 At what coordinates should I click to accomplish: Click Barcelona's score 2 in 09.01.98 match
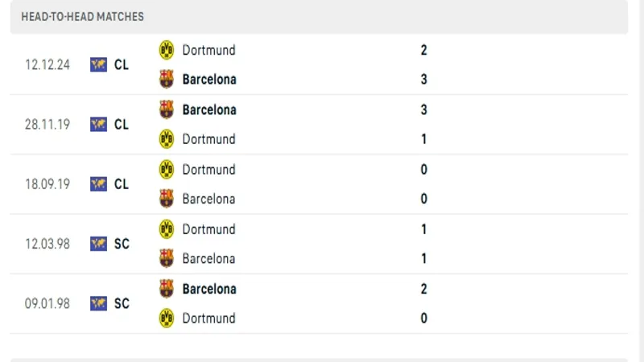pos(424,289)
